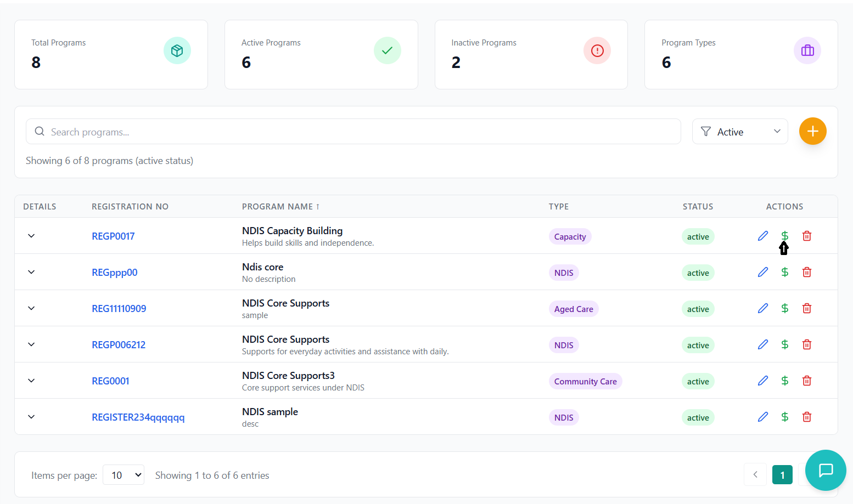The image size is (853, 504).
Task: Click the orange add program button
Action: click(812, 132)
